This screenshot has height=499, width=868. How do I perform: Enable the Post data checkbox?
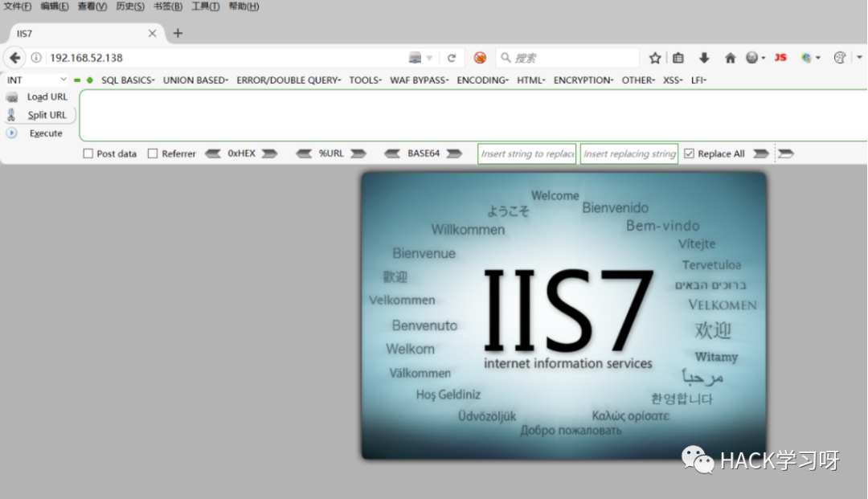coord(88,153)
